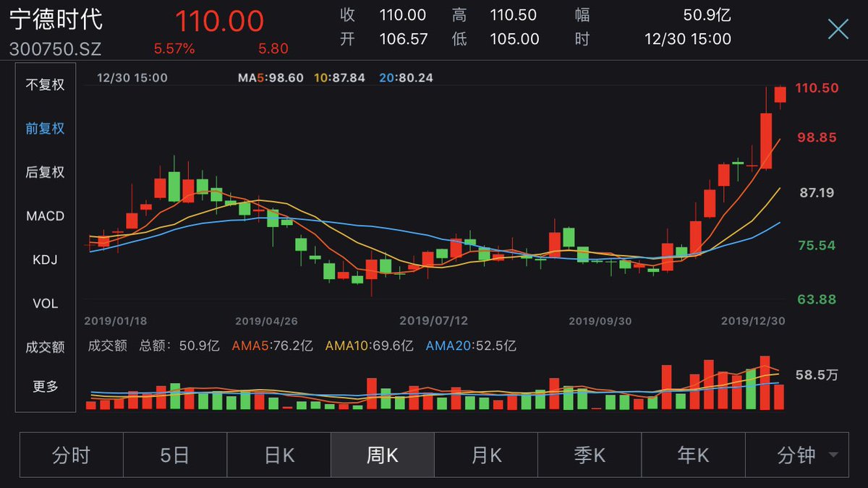Viewport: 868px width, 488px height.
Task: Open 更多 indicators list
Action: [45, 386]
